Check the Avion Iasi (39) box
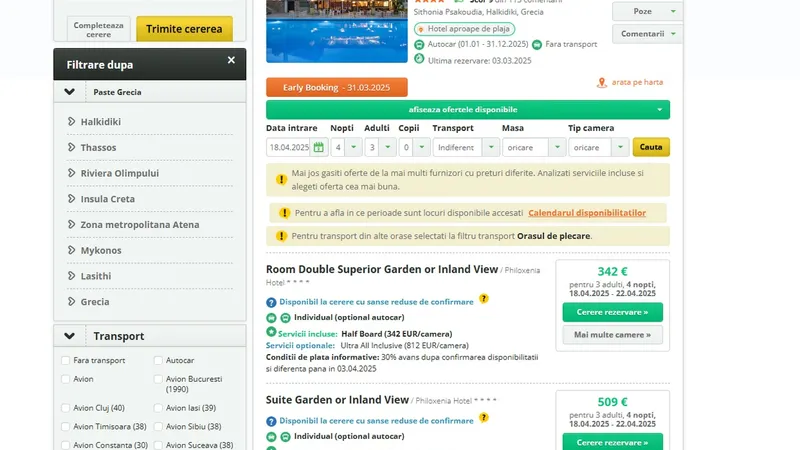This screenshot has height=450, width=800. click(x=158, y=408)
